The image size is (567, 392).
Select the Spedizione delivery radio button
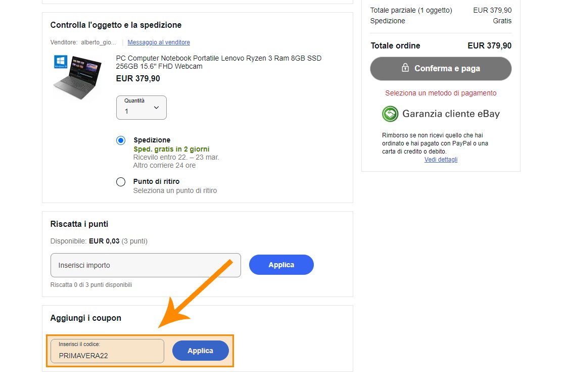[x=121, y=140]
